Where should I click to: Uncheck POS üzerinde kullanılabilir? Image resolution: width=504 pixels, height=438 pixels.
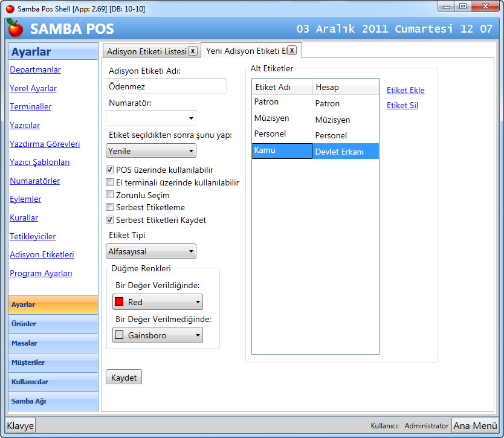click(109, 170)
